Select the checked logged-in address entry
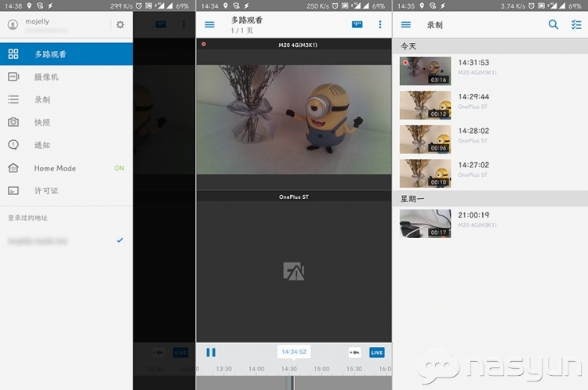Viewport: 588px width, 390px height. [67, 241]
